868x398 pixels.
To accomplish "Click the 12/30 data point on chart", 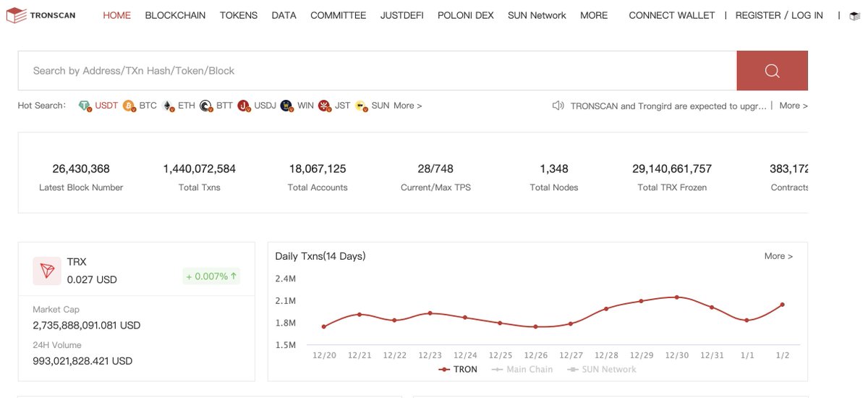I will click(x=677, y=297).
